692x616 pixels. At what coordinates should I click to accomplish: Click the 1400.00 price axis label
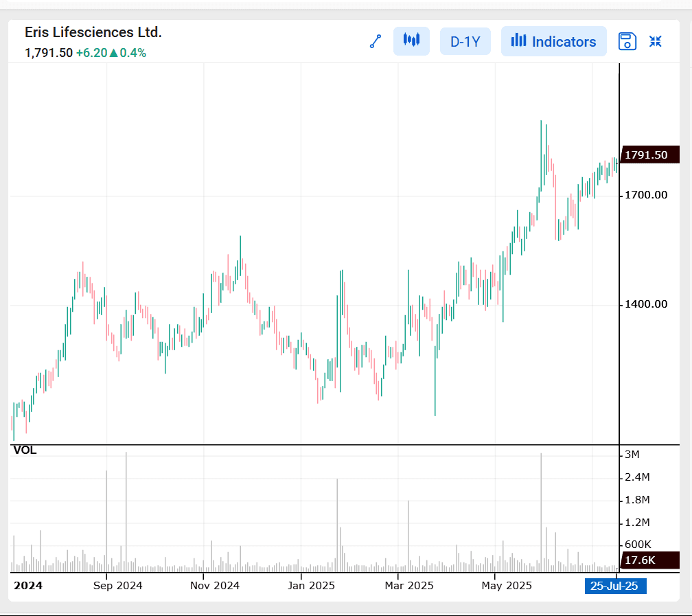pyautogui.click(x=646, y=304)
